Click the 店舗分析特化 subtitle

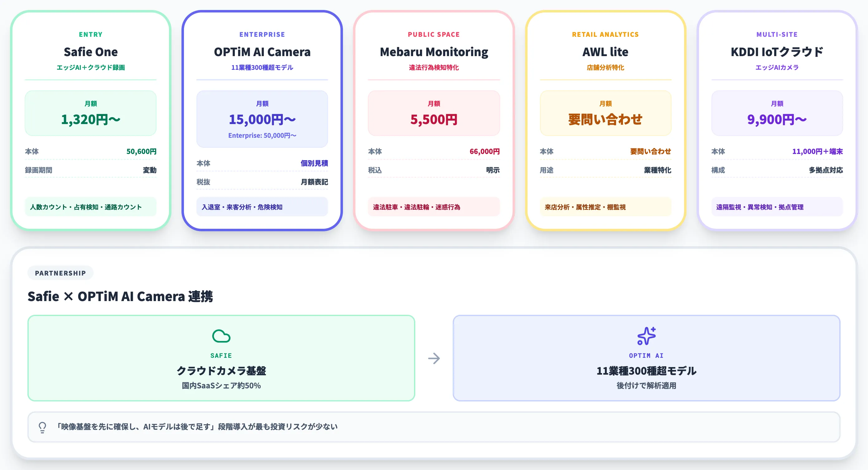click(605, 67)
